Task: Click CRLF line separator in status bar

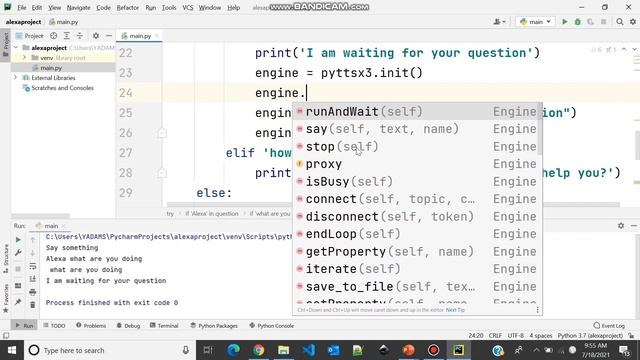Action: [495, 336]
